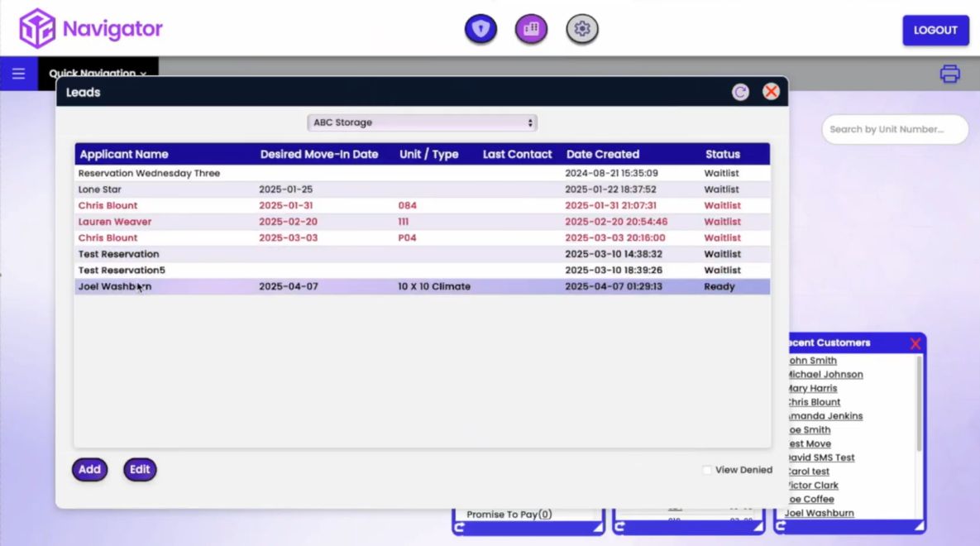Open David SMS Test in Recent Customers
The height and width of the screenshot is (546, 980).
coord(820,457)
